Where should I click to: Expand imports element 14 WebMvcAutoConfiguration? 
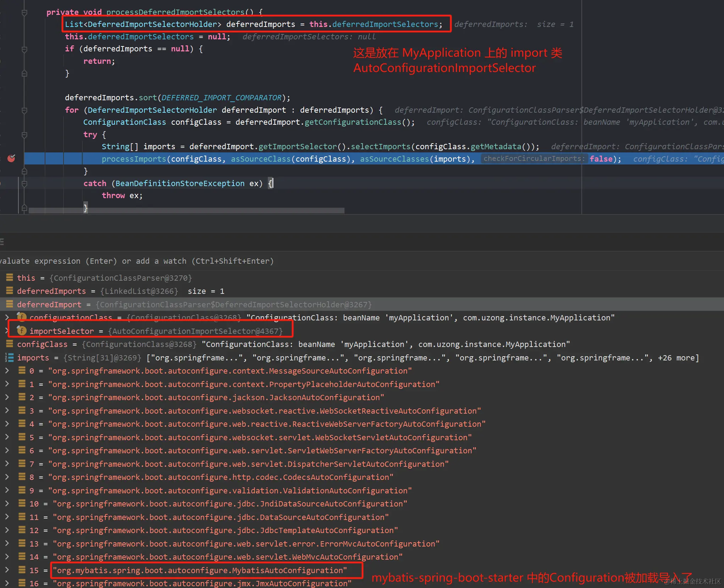7,556
